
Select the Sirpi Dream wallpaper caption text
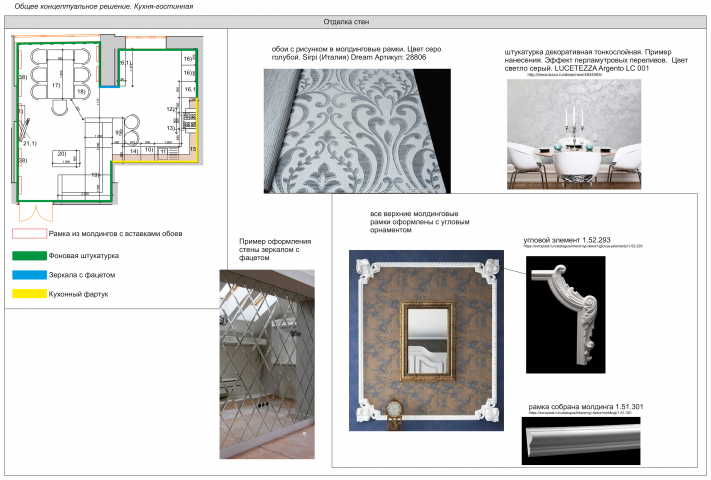pos(356,53)
